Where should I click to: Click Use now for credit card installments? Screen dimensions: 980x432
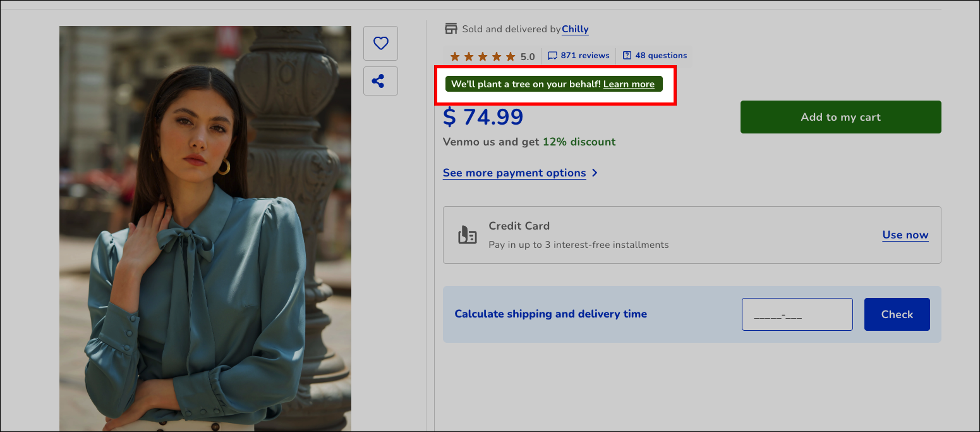pyautogui.click(x=905, y=235)
